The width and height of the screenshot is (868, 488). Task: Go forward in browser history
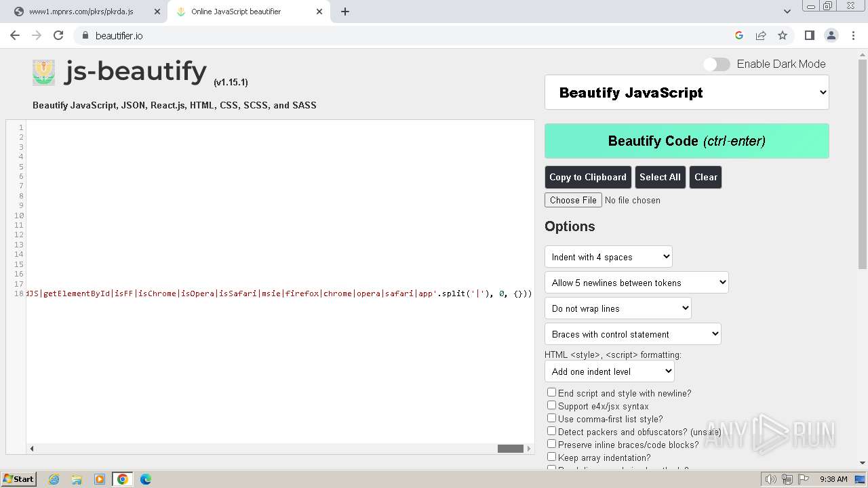(x=37, y=35)
